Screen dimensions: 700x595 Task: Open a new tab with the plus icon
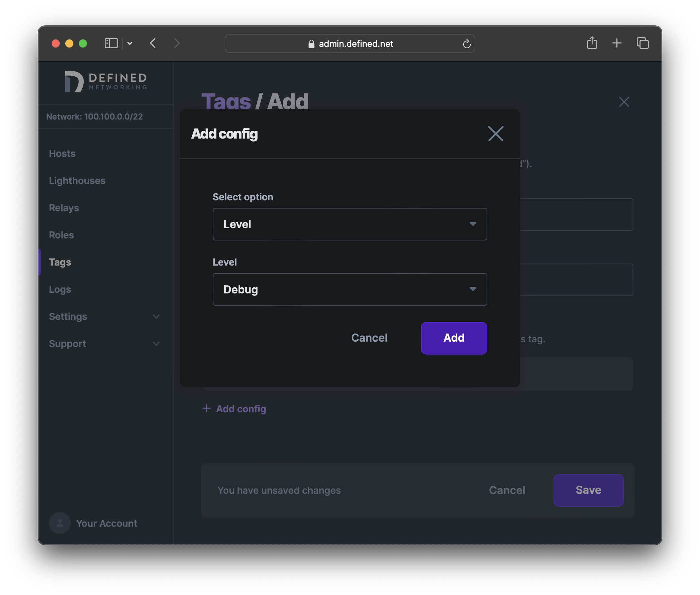click(617, 43)
